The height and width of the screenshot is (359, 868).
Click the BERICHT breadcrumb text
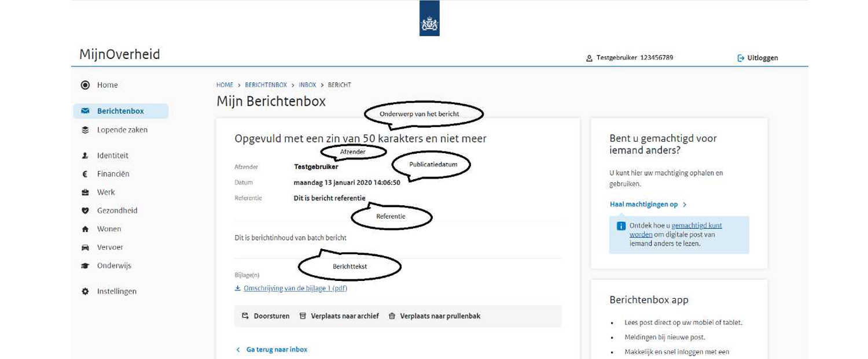(340, 85)
